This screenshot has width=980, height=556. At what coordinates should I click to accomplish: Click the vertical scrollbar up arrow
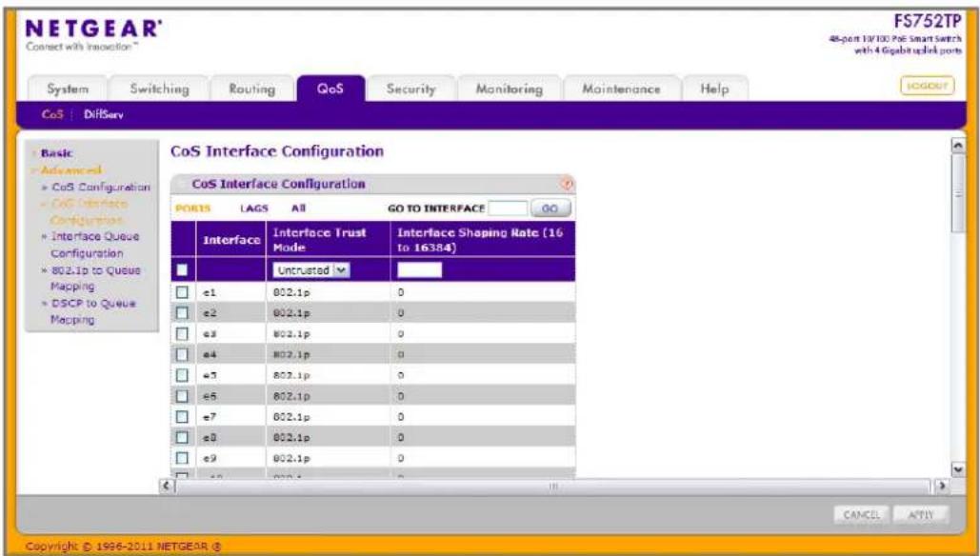tap(957, 147)
